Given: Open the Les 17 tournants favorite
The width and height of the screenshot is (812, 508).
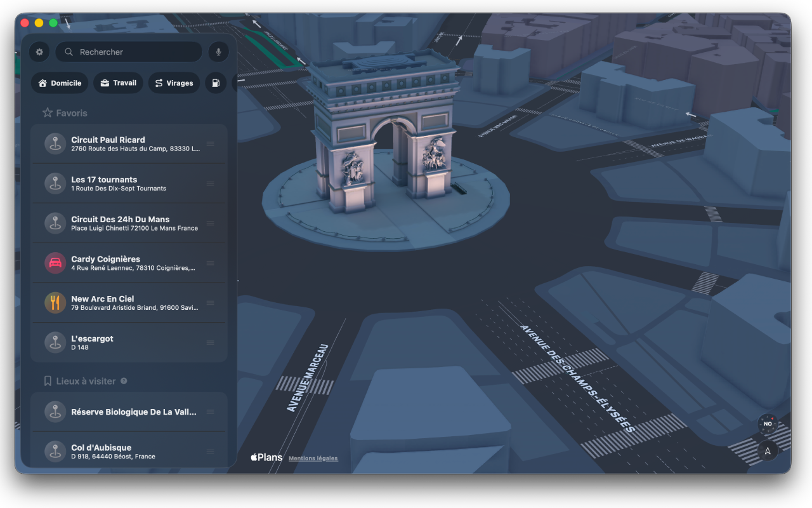Looking at the screenshot, I should tap(129, 184).
